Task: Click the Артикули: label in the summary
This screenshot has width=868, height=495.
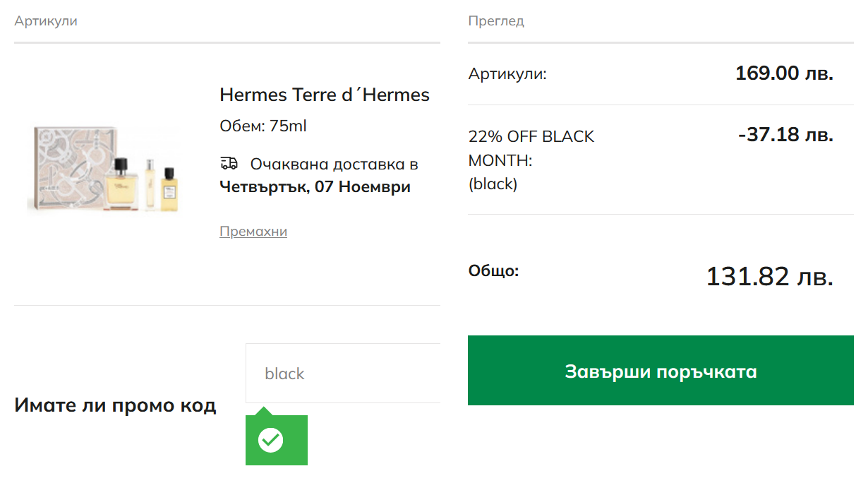Action: pos(507,74)
